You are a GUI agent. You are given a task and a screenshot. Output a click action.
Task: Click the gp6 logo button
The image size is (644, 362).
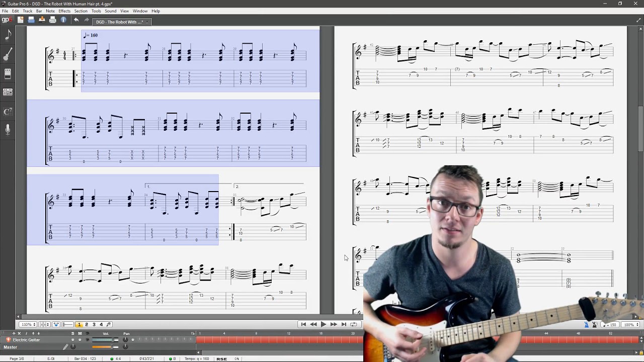[x=7, y=20]
